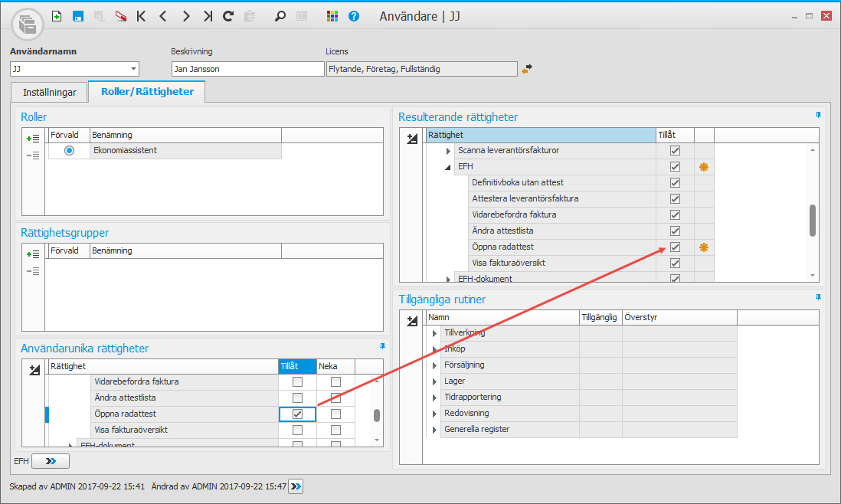This screenshot has width=841, height=504.
Task: Switch to the Inställningar tab
Action: [x=50, y=93]
